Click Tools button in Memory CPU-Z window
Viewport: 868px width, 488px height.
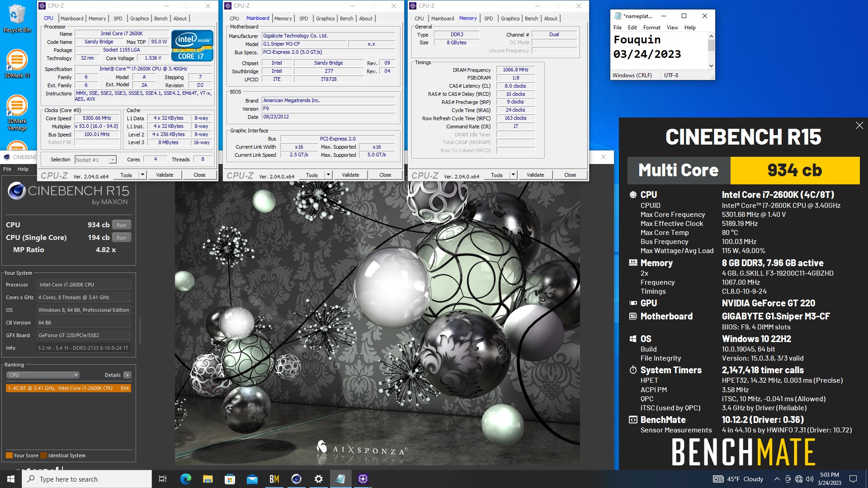(x=496, y=175)
